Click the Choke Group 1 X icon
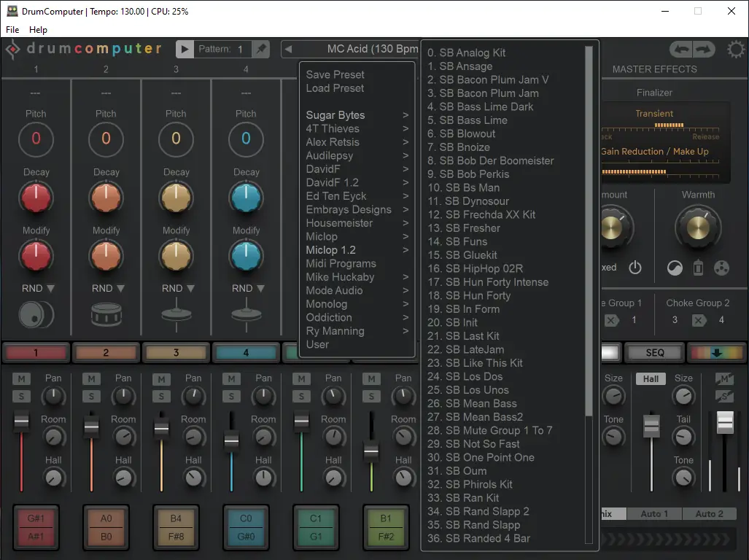Image resolution: width=749 pixels, height=560 pixels. pos(611,320)
